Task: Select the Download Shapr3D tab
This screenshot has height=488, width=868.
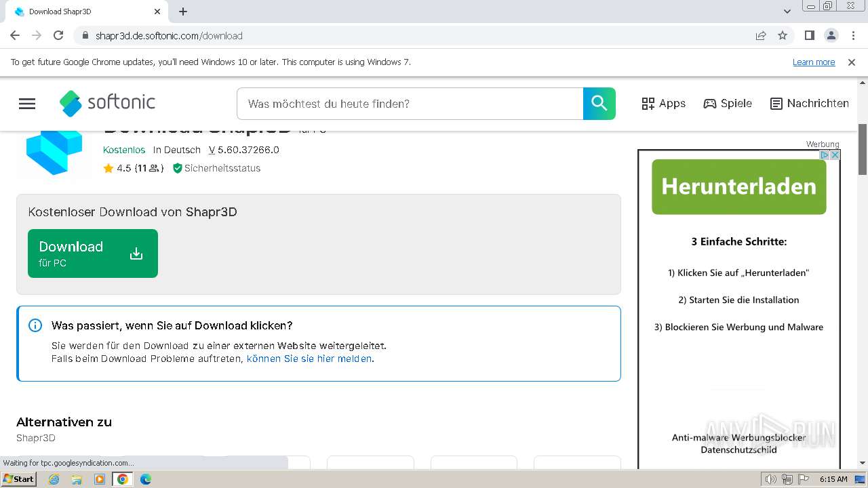Action: click(86, 12)
